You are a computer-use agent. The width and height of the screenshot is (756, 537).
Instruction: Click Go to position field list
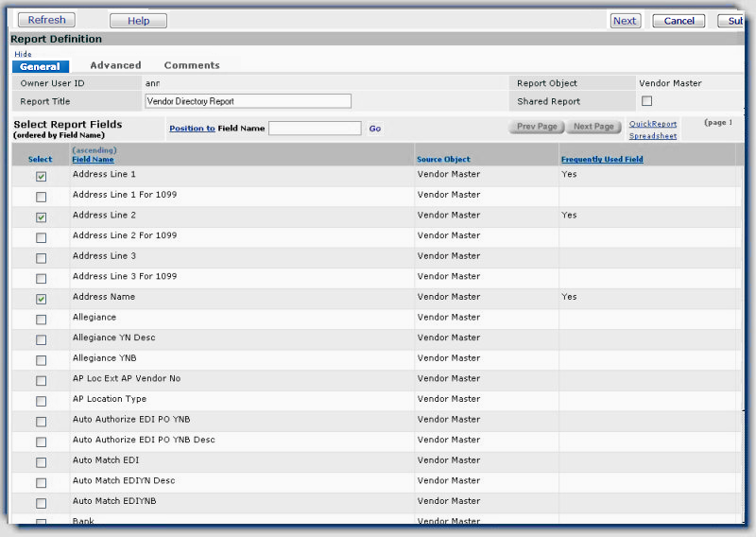point(375,129)
